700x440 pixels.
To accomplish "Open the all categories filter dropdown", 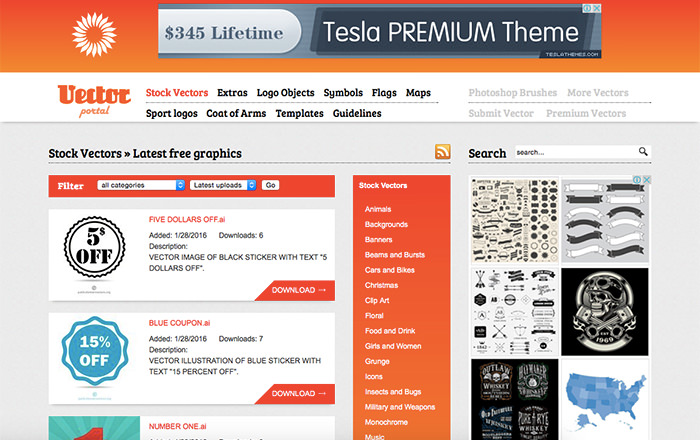I will coord(141,185).
